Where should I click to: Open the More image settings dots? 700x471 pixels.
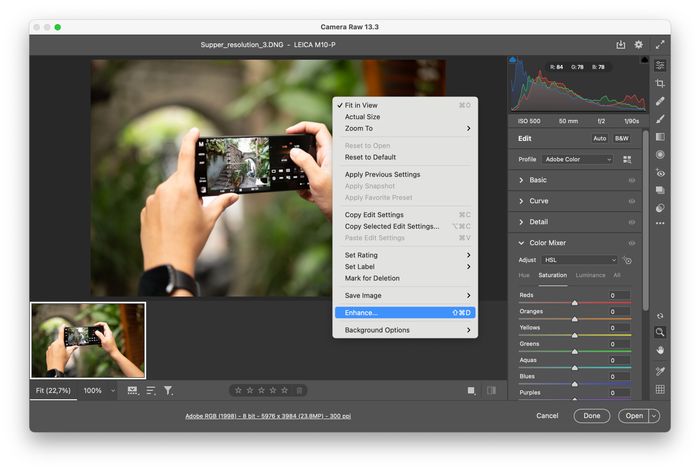pyautogui.click(x=660, y=223)
